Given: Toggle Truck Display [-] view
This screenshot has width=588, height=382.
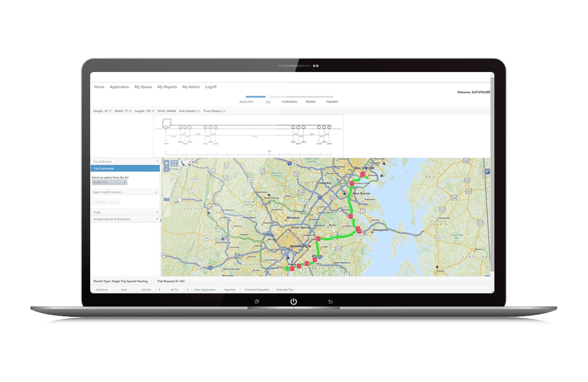Looking at the screenshot, I should pyautogui.click(x=214, y=111).
